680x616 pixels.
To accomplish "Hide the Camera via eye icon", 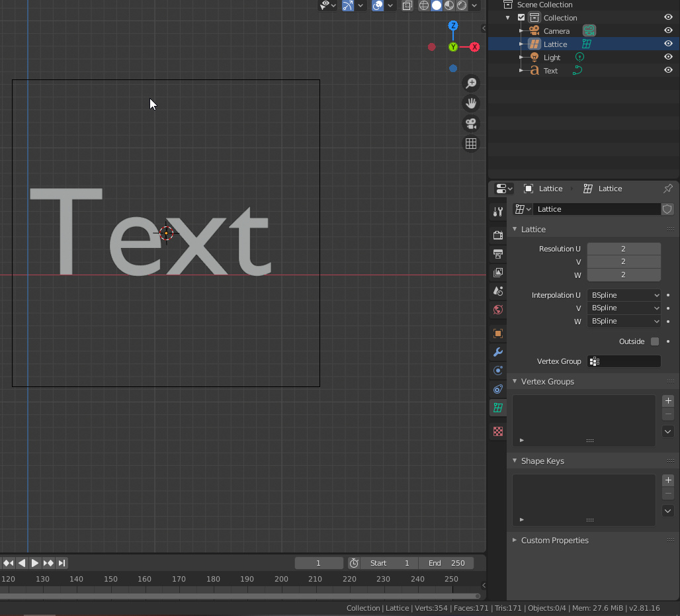I will tap(668, 30).
